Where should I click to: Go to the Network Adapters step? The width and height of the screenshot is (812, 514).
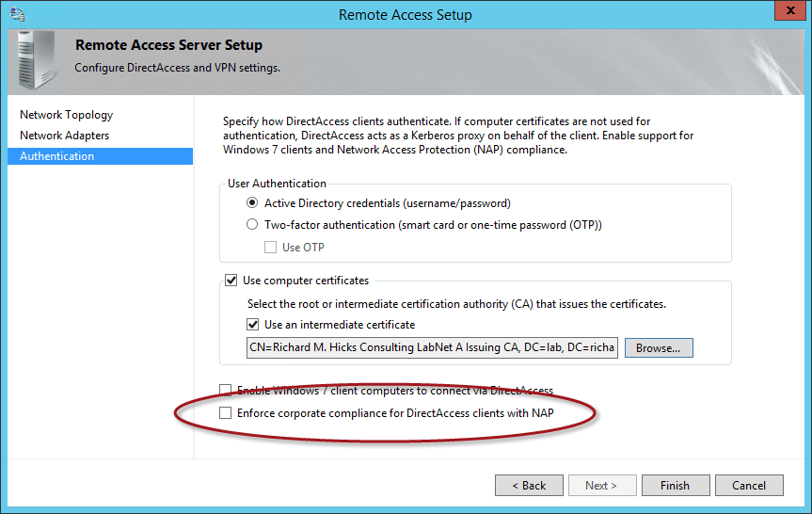coord(65,136)
